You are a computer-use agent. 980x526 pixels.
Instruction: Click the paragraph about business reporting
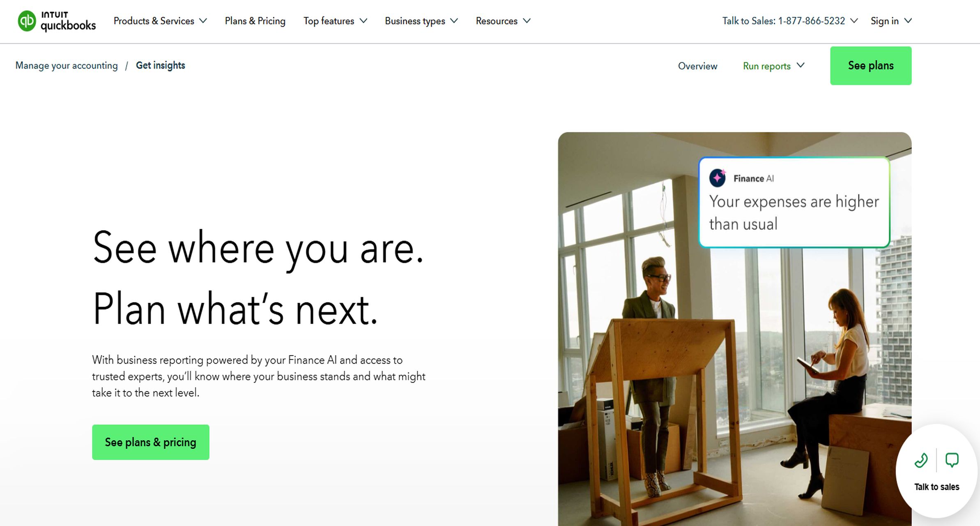coord(259,376)
